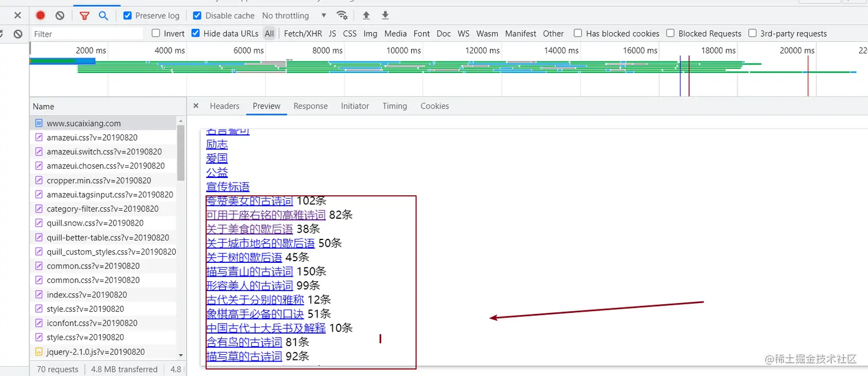The image size is (868, 376).
Task: Close the DevTools drawer X icon
Action: (18, 15)
